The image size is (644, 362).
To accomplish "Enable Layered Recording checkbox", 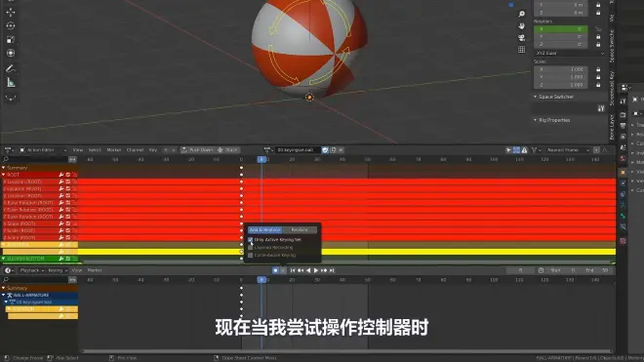I will point(251,248).
